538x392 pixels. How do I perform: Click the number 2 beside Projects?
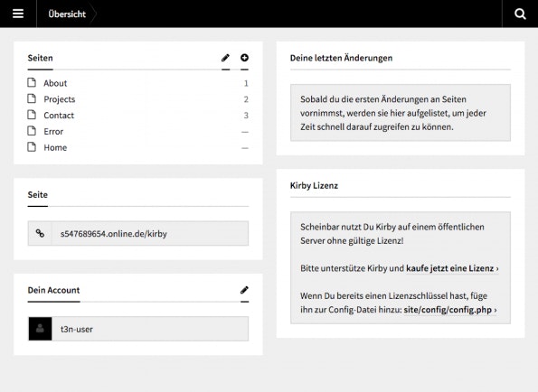[x=246, y=99]
